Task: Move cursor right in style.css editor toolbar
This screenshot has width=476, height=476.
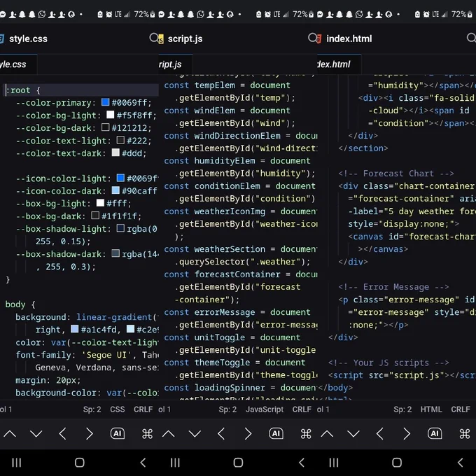Action: pos(90,434)
